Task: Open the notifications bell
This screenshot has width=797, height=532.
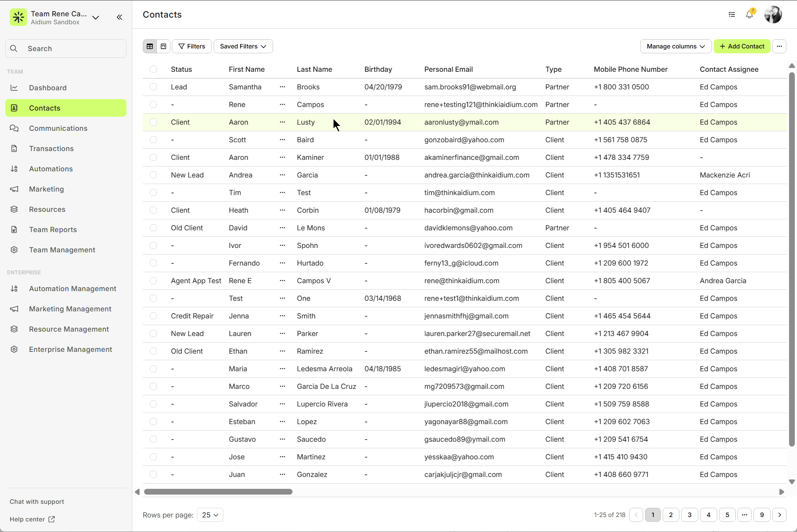Action: [x=749, y=15]
